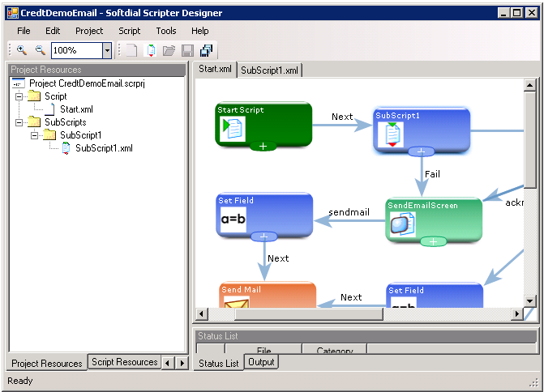Click the Send Mail envelope icon
544x392 pixels.
coord(236,302)
